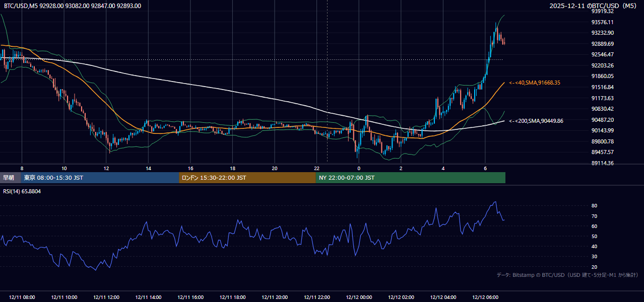Click hour label 14 under price chart
The image size is (644, 302).
point(148,168)
